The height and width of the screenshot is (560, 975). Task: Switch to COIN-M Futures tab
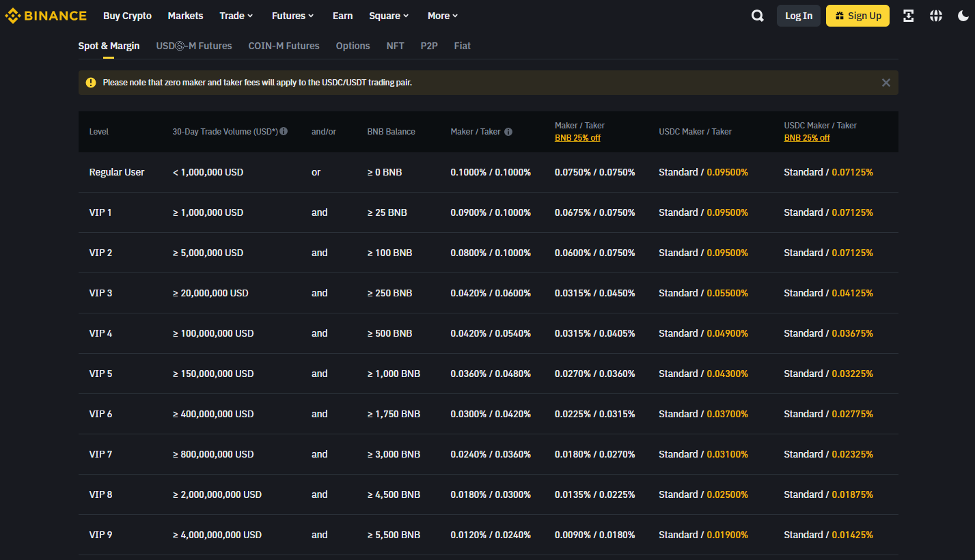click(284, 46)
